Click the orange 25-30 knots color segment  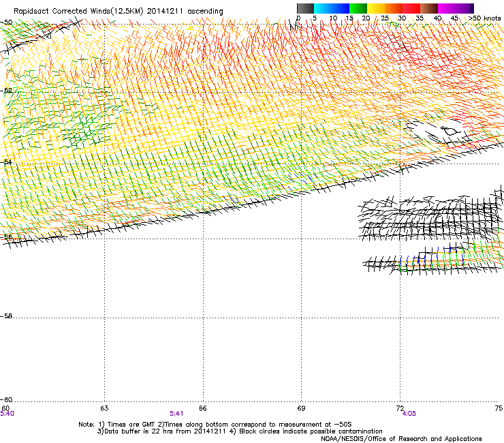[394, 8]
